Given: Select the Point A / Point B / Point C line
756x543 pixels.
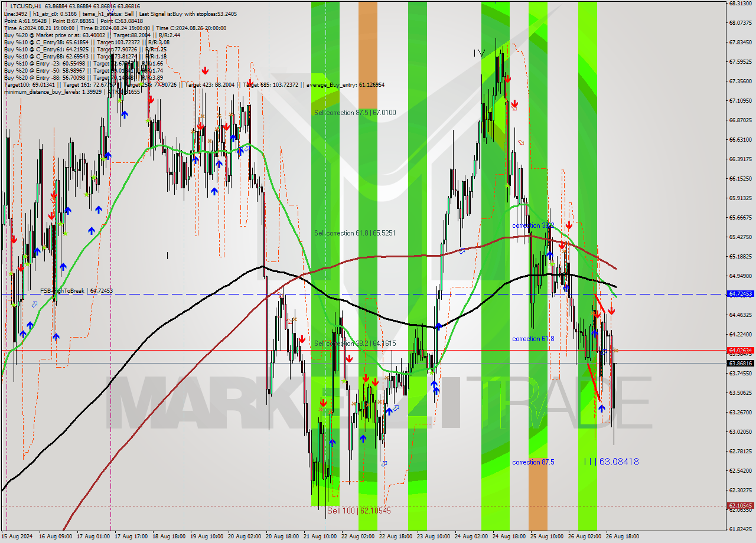Looking at the screenshot, I should pos(73,21).
